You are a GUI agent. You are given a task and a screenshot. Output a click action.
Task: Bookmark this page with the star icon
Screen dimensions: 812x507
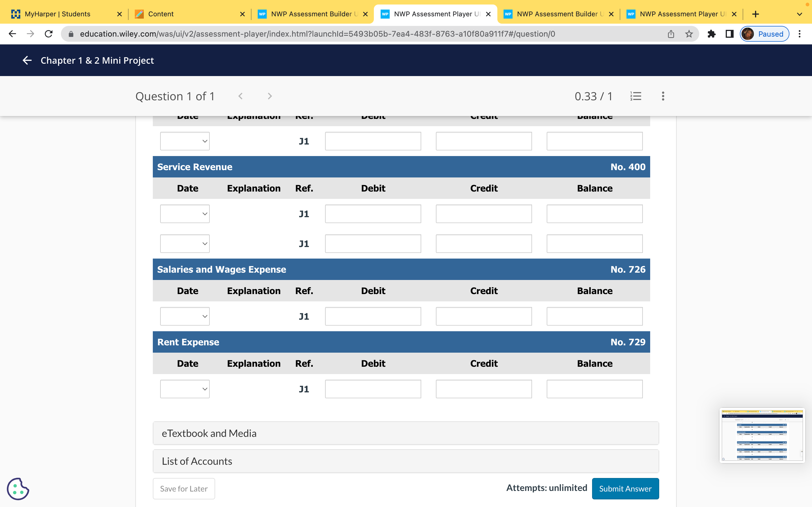(x=689, y=34)
